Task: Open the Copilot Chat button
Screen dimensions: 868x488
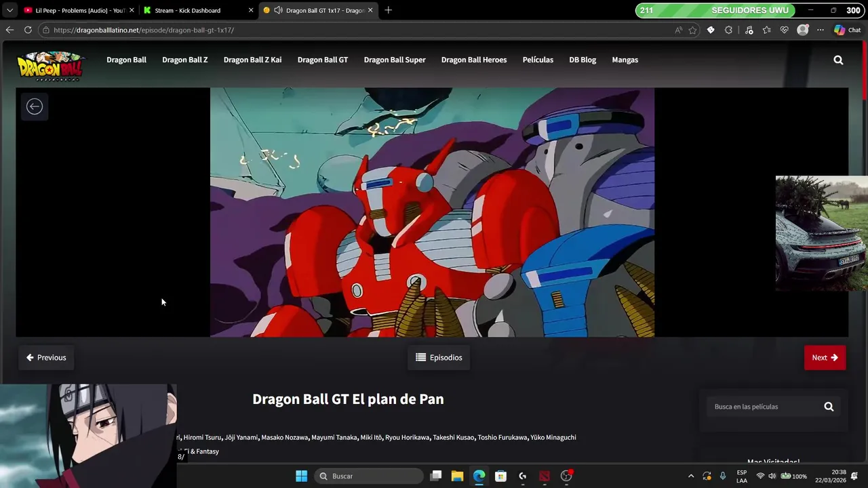Action: point(848,30)
